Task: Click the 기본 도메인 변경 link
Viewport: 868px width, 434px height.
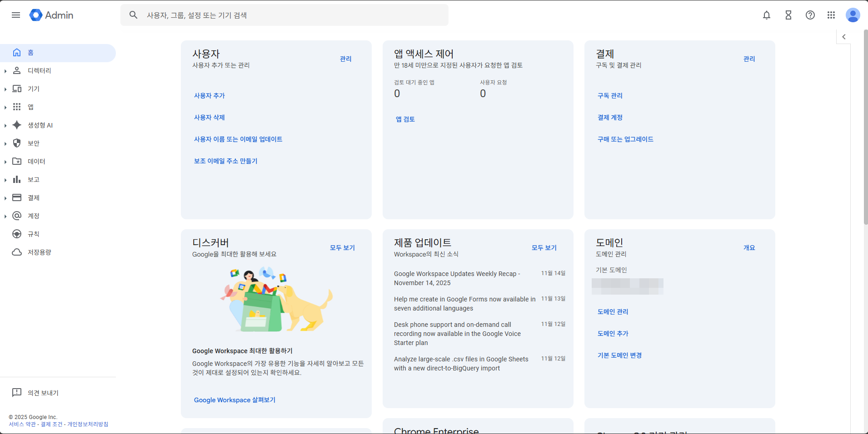Action: [619, 355]
